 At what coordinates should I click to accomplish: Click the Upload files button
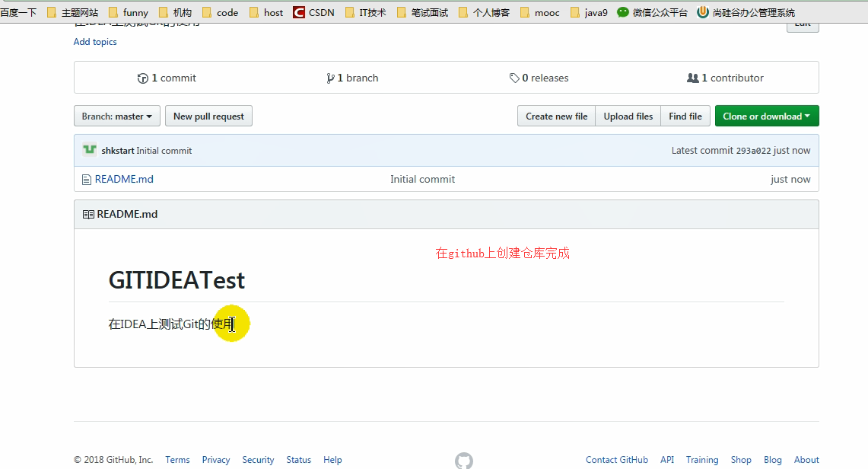628,116
